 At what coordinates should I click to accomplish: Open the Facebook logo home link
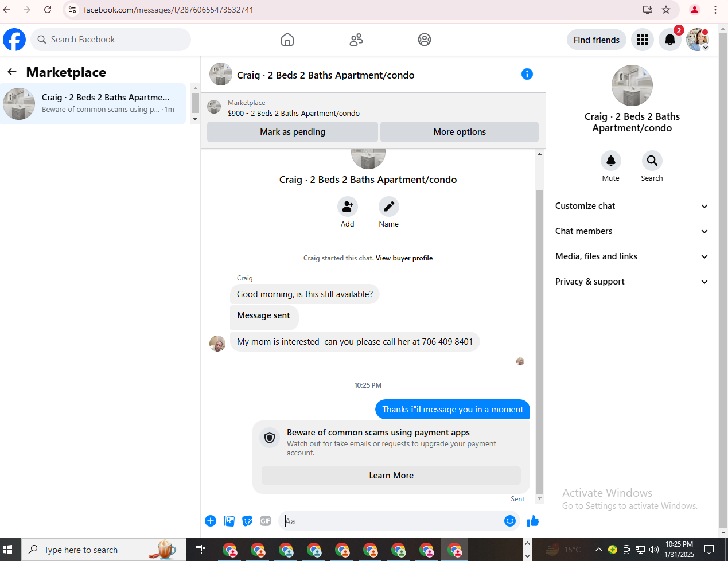(14, 40)
